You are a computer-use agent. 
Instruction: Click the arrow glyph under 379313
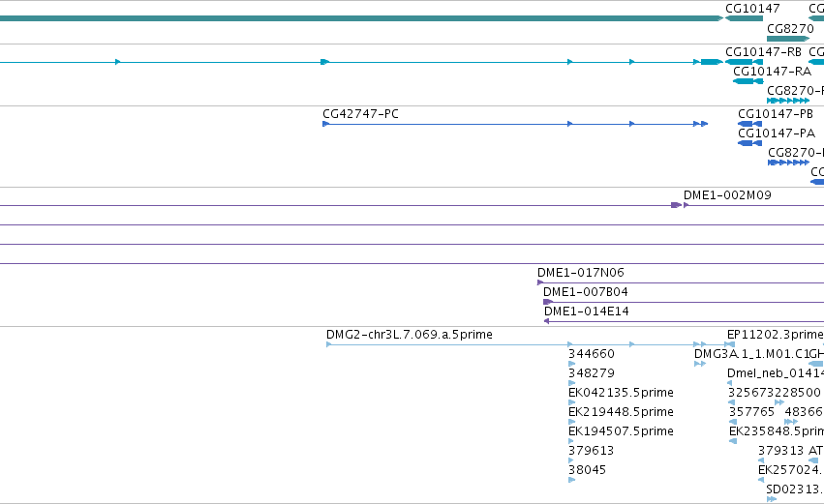pos(761,460)
